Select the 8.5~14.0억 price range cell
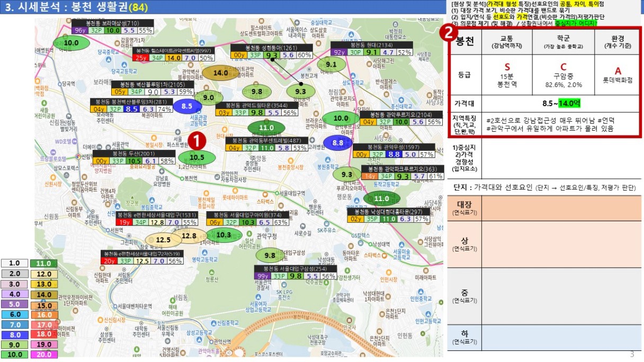Image resolution: width=644 pixels, height=362 pixels. [561, 103]
